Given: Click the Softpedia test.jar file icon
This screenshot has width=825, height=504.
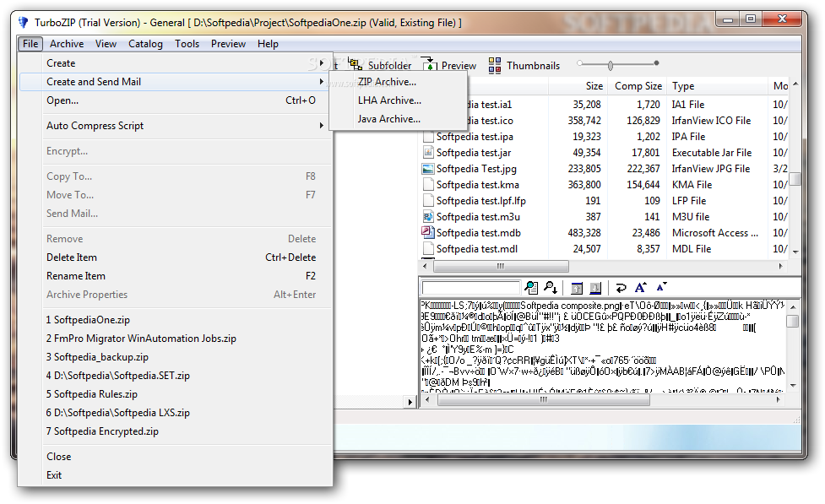Looking at the screenshot, I should click(428, 153).
